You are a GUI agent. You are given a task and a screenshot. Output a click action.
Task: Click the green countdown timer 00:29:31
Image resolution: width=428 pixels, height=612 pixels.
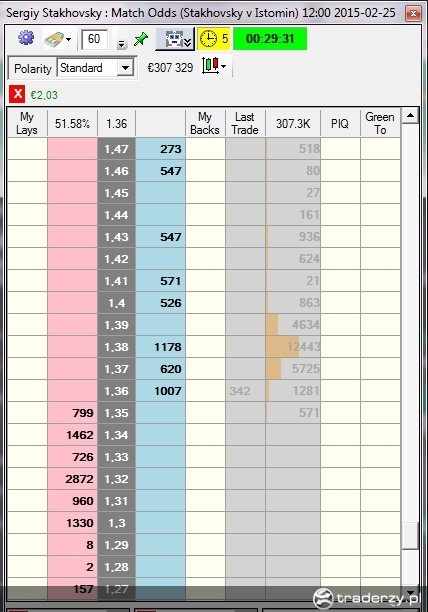click(x=270, y=39)
